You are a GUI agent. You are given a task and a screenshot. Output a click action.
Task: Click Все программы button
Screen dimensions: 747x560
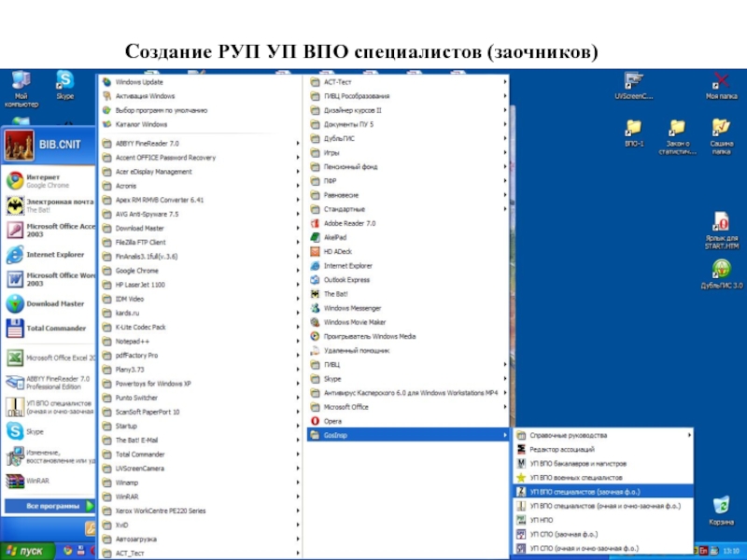[49, 506]
